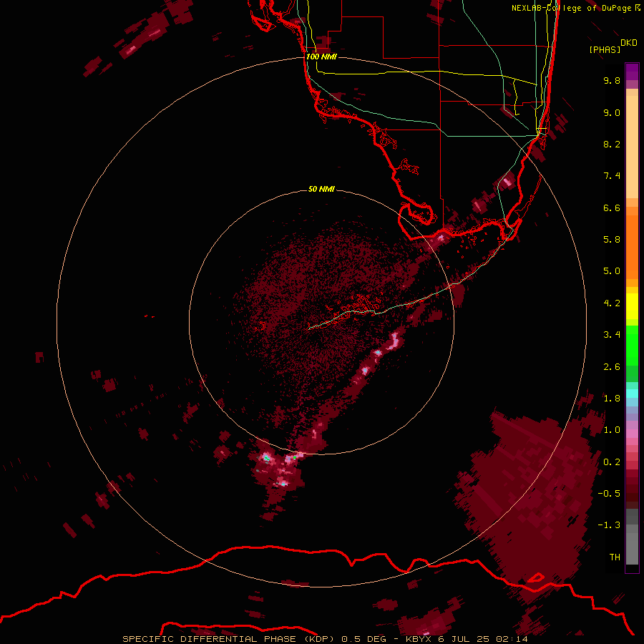The image size is (644, 644).
Task: Click the 100 NMI range ring label
Action: pyautogui.click(x=321, y=57)
